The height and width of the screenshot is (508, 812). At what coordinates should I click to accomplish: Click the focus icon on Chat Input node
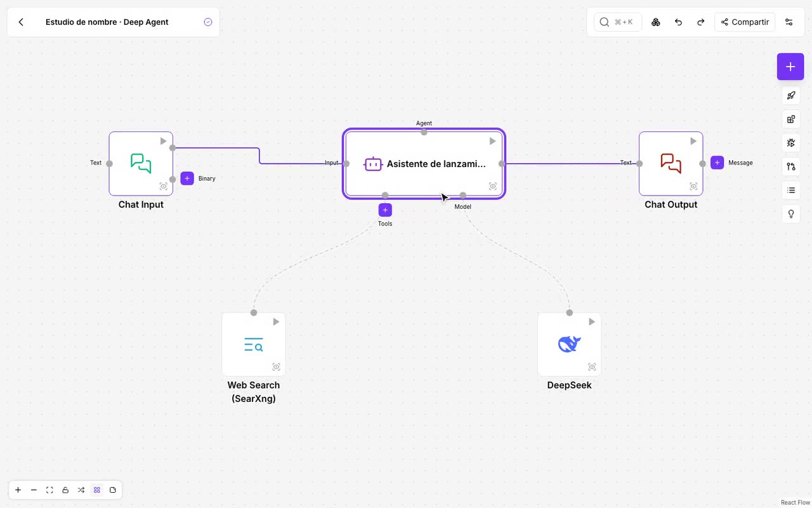tap(164, 187)
